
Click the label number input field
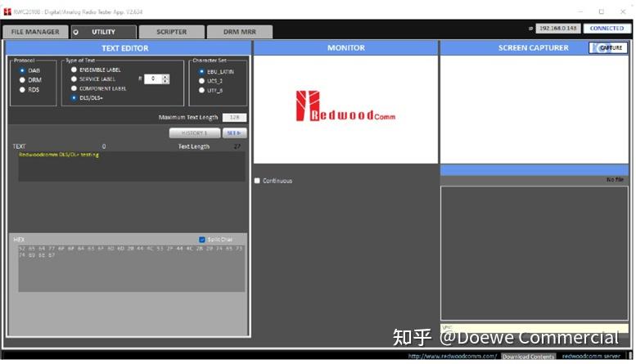point(153,79)
